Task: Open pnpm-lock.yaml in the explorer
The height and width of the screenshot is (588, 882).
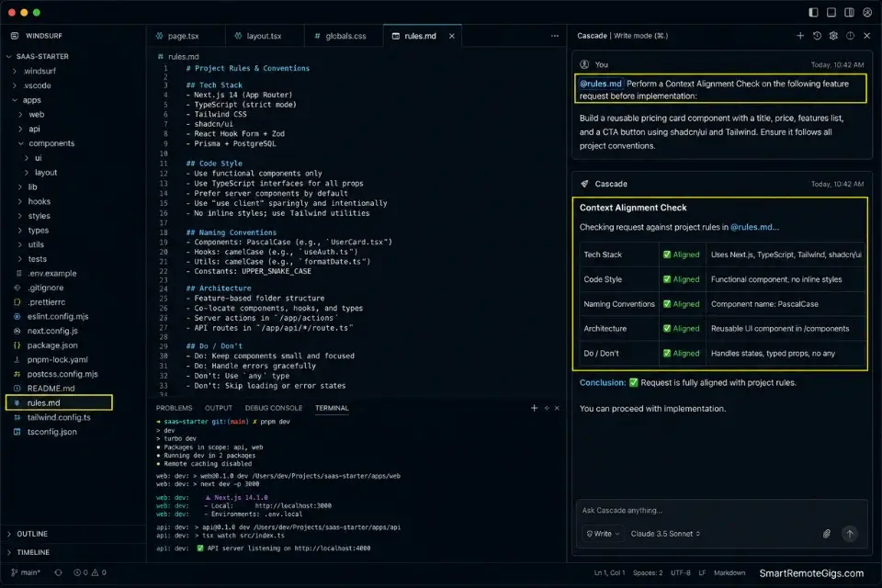Action: coord(57,359)
